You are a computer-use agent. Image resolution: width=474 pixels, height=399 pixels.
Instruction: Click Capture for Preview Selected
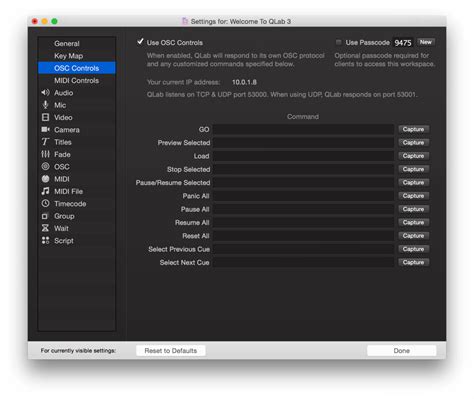(x=413, y=143)
